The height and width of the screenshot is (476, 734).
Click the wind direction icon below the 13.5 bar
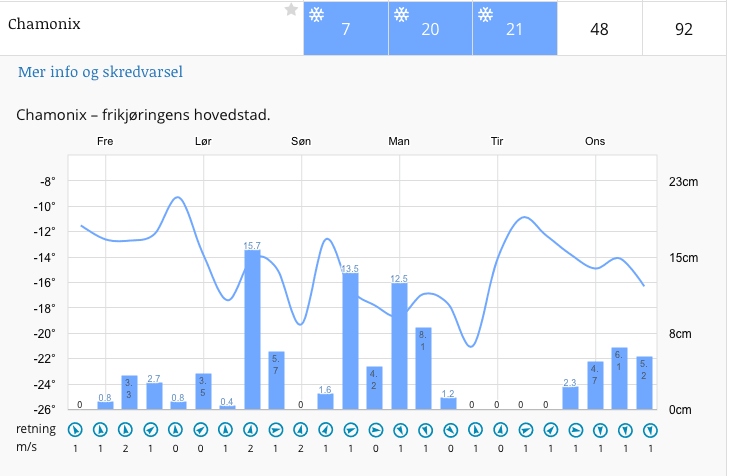coord(351,430)
